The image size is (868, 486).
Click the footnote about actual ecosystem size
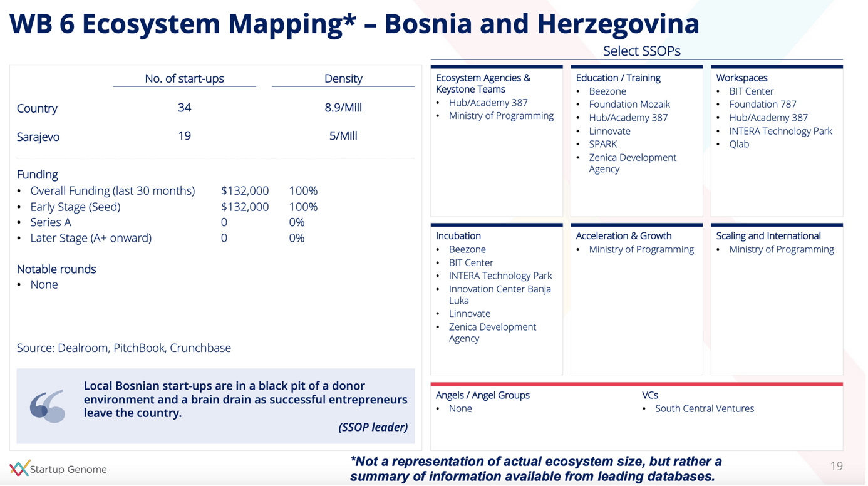535,469
